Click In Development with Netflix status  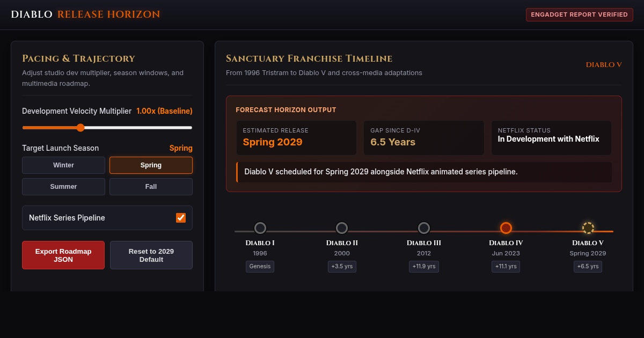(548, 139)
